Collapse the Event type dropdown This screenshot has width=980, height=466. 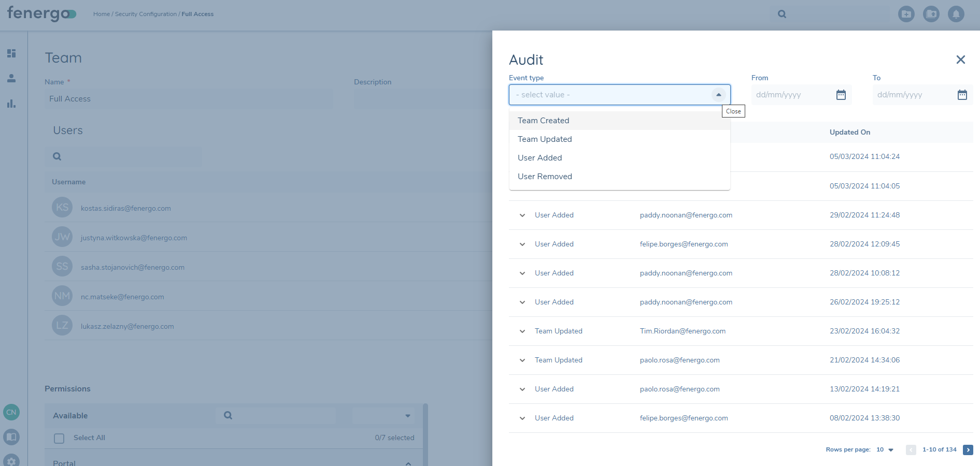[719, 95]
